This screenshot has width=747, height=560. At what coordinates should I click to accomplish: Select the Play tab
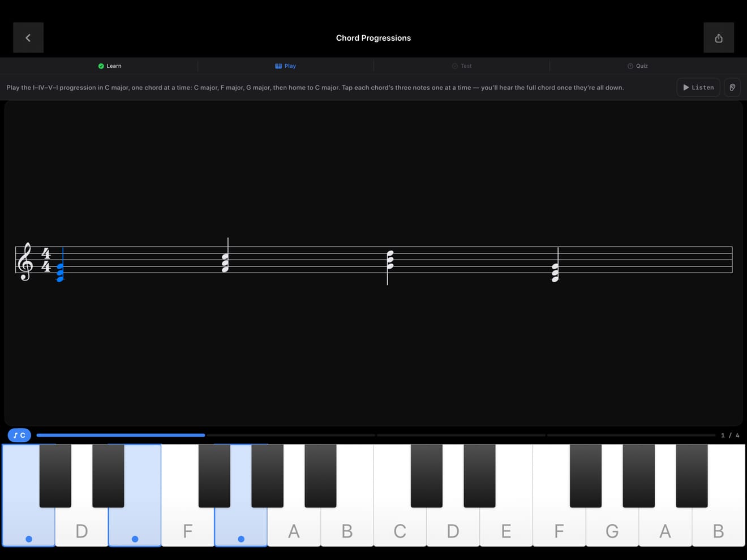click(286, 66)
